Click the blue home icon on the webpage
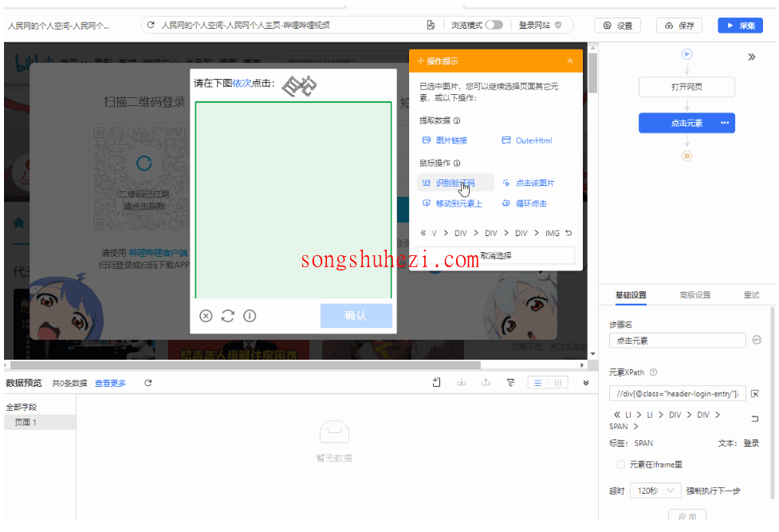Image resolution: width=779 pixels, height=532 pixels. [x=19, y=223]
